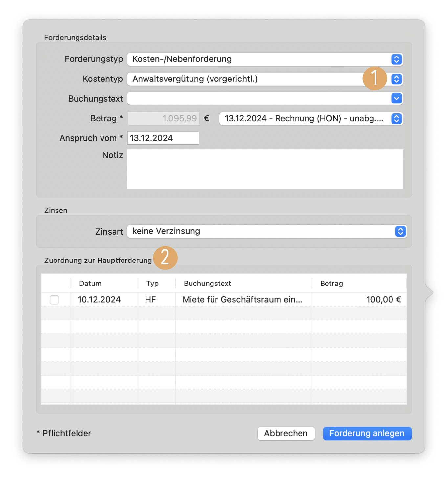Open the Rechnung (HON) invoice dropdown
Image resolution: width=448 pixels, height=479 pixels.
click(311, 119)
